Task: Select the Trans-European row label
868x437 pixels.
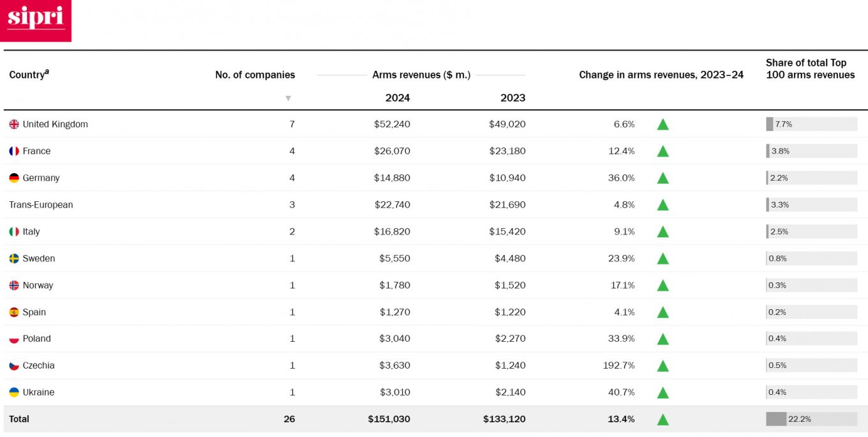Action: 41,205
